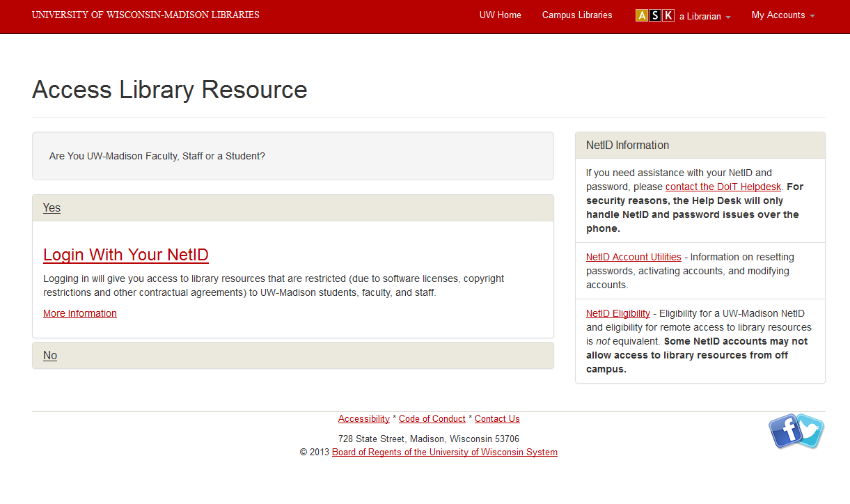Open the Code of Conduct link
The width and height of the screenshot is (850, 504).
[x=432, y=419]
